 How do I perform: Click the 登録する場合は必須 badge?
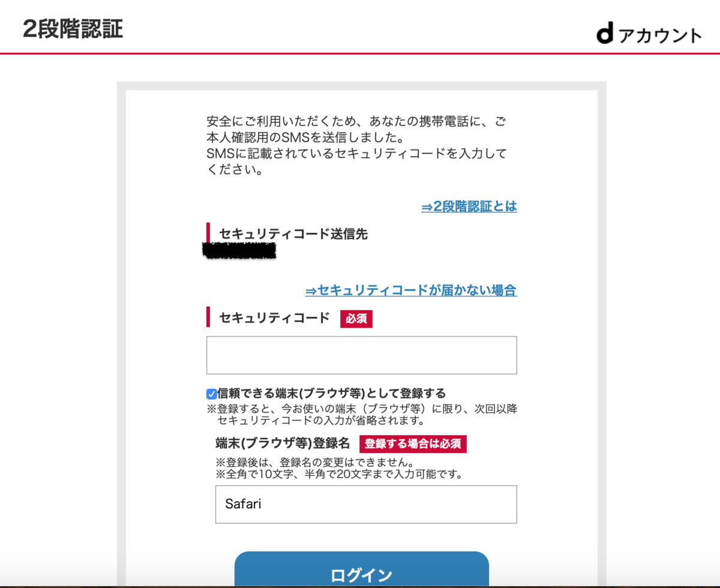(x=414, y=444)
